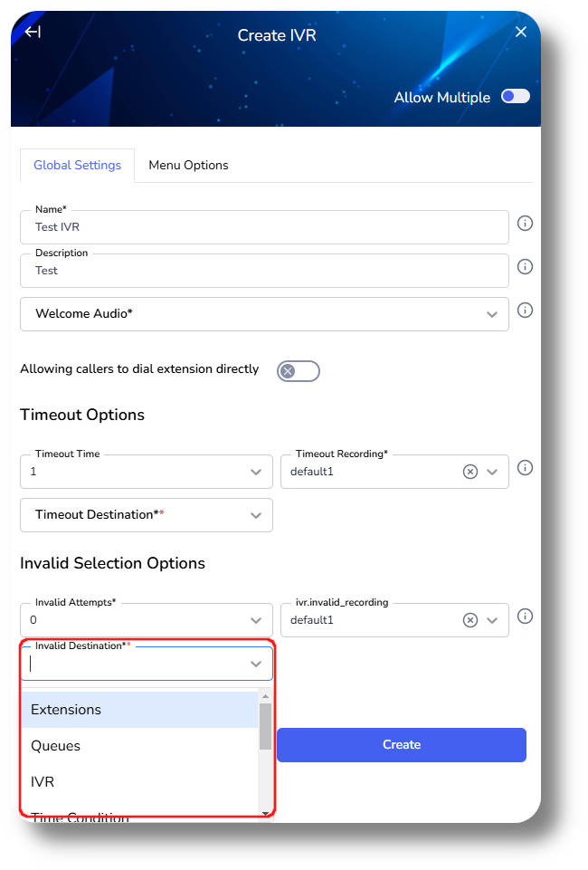Clear the invalid recording default1 selection
Image resolution: width=588 pixels, height=870 pixels.
point(470,620)
